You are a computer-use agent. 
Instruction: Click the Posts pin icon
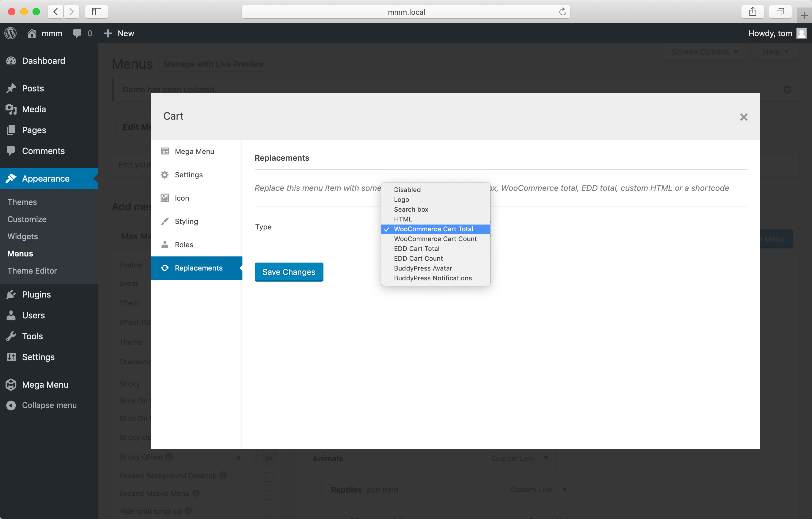pos(11,88)
